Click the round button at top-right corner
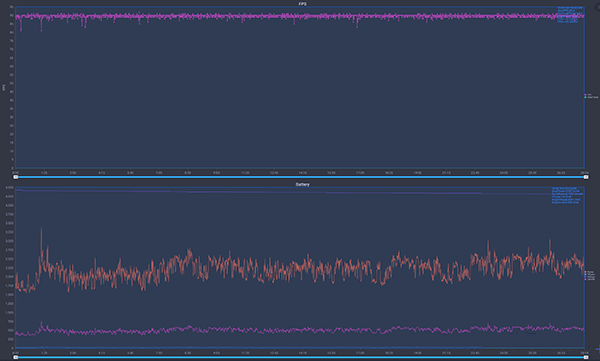Screen dimensions: 600x361 pyautogui.click(x=598, y=7)
